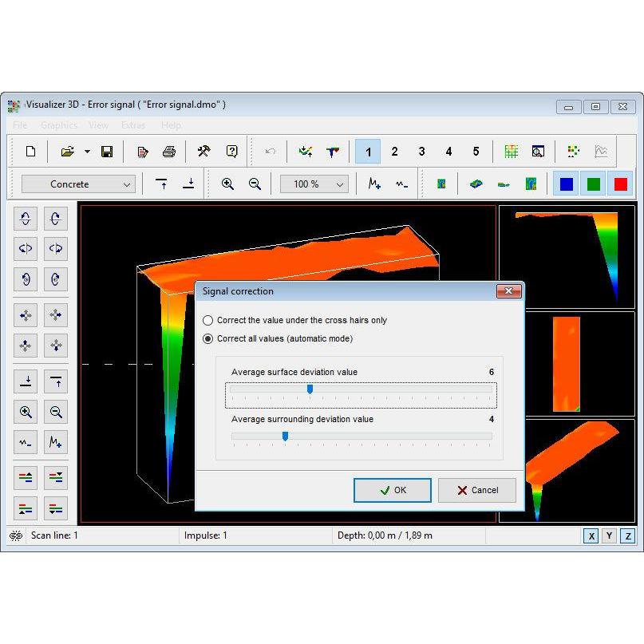Click the Save floppy disk icon
The image size is (644, 644).
(107, 152)
